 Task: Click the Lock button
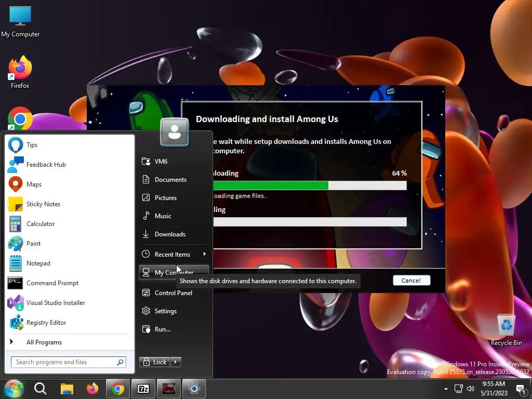click(155, 362)
